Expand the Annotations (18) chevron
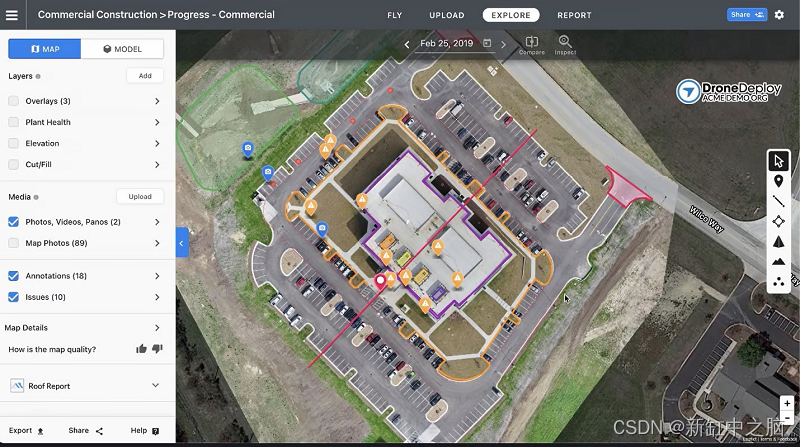The width and height of the screenshot is (800, 447). point(157,276)
